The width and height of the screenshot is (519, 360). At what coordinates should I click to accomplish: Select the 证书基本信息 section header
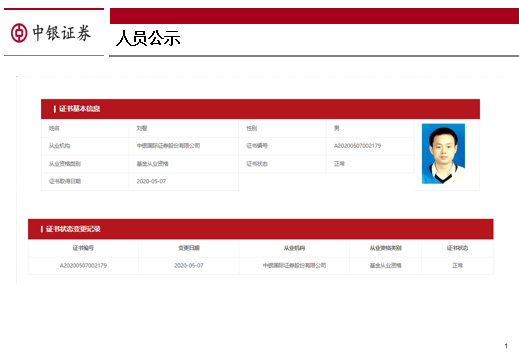tap(260, 109)
